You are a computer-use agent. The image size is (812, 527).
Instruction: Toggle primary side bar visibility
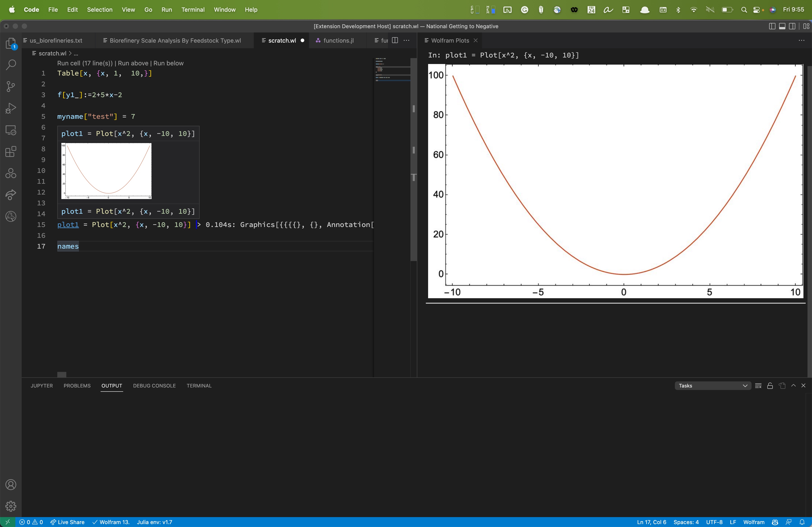click(772, 26)
